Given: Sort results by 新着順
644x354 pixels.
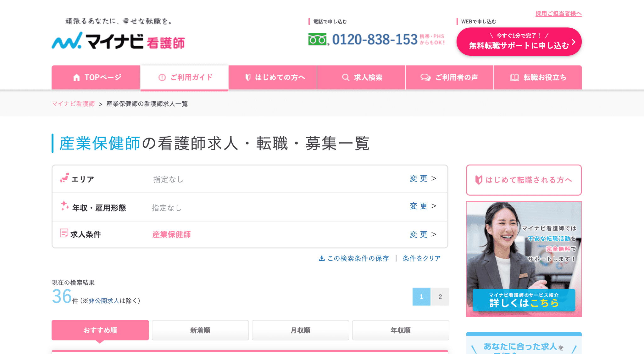Looking at the screenshot, I should [x=200, y=330].
